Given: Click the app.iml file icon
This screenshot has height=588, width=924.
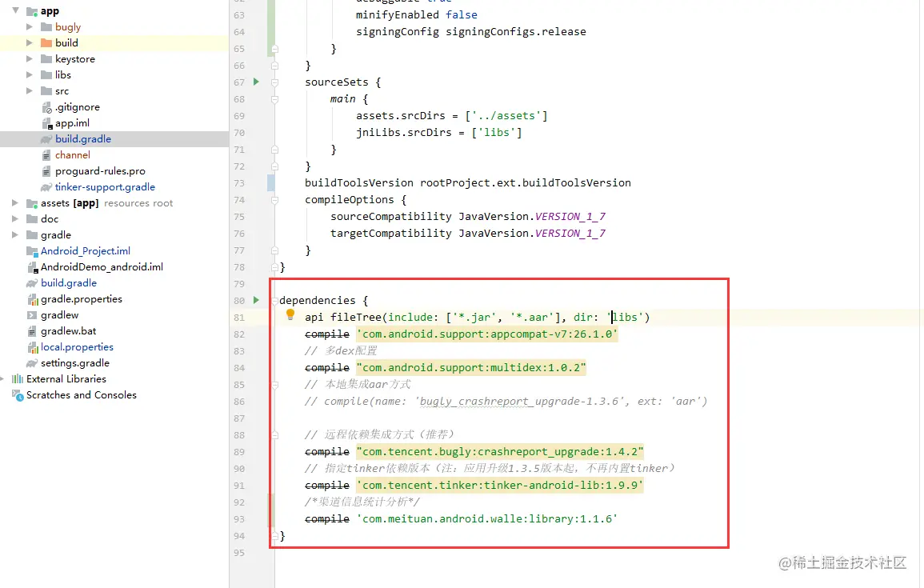Looking at the screenshot, I should [47, 123].
